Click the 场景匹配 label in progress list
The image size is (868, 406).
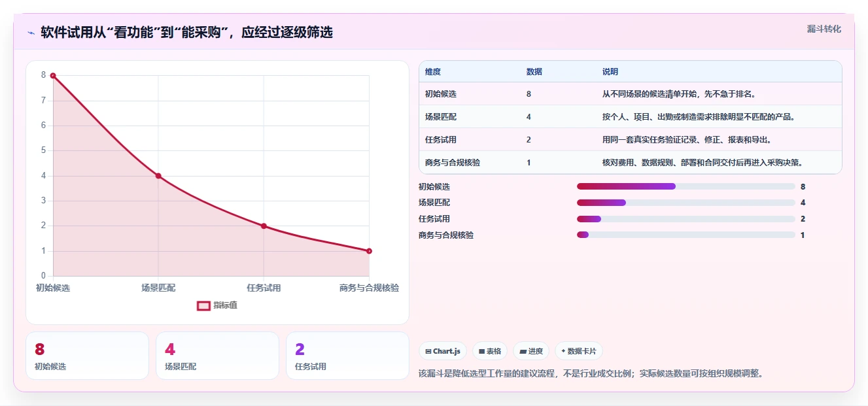[x=434, y=203]
